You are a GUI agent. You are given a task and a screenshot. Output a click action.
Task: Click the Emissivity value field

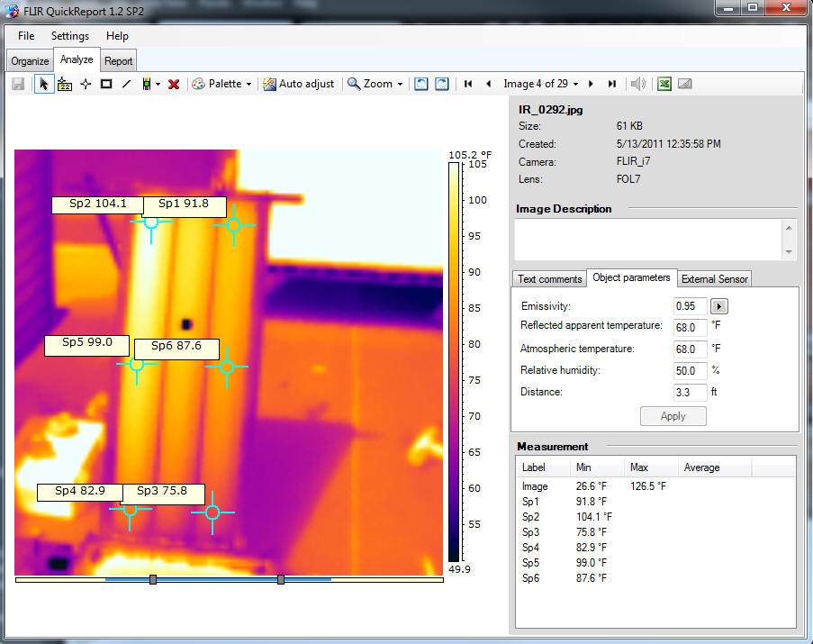(691, 306)
